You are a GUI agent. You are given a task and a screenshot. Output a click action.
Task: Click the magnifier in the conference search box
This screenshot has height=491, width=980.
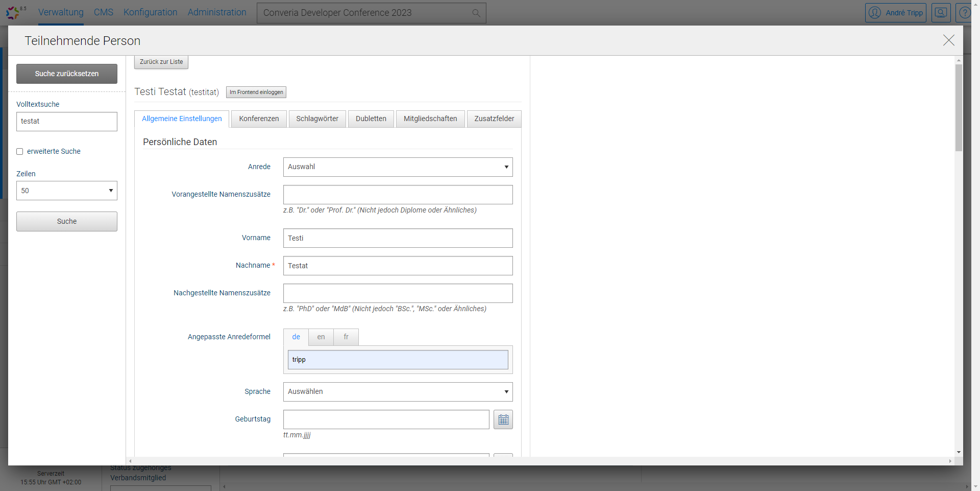(x=476, y=13)
